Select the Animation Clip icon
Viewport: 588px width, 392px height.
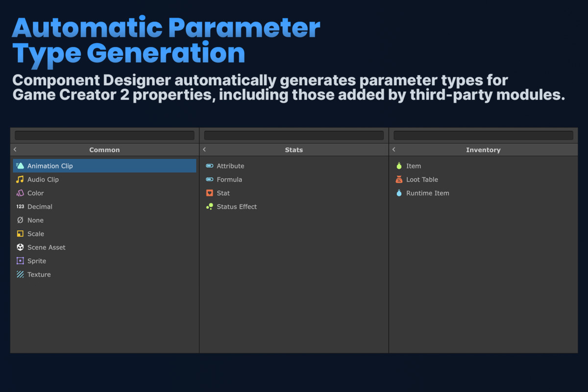[20, 166]
